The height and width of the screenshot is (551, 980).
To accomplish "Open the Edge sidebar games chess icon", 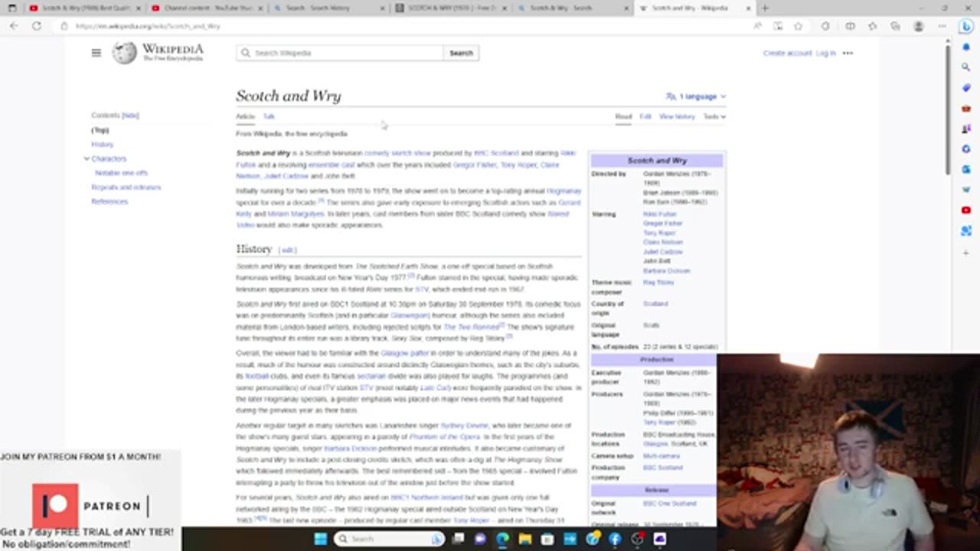I will click(966, 129).
